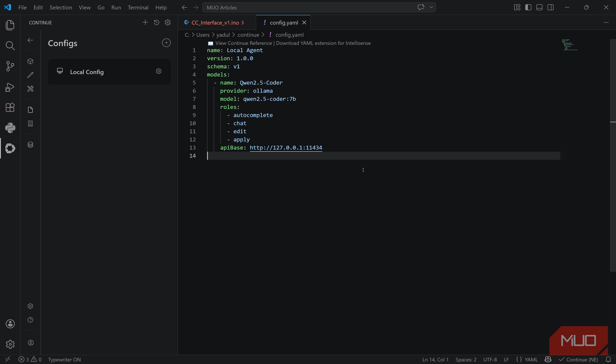The width and height of the screenshot is (616, 364).
Task: Open the Terminal menu
Action: [x=138, y=8]
